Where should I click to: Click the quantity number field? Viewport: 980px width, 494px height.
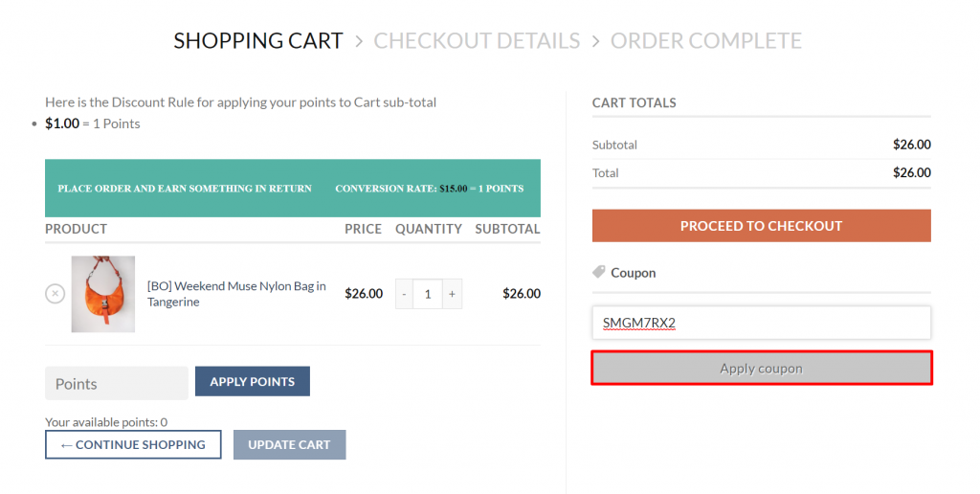tap(428, 294)
